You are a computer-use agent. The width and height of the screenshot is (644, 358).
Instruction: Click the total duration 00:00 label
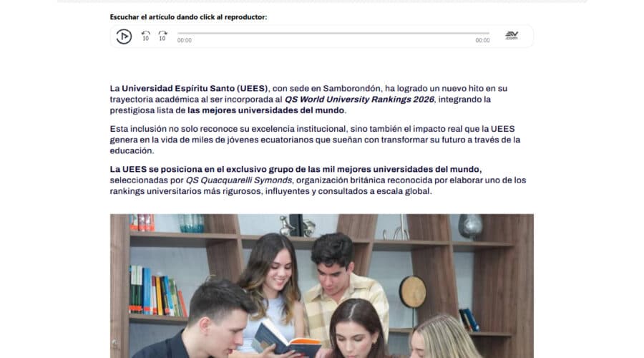coord(482,40)
